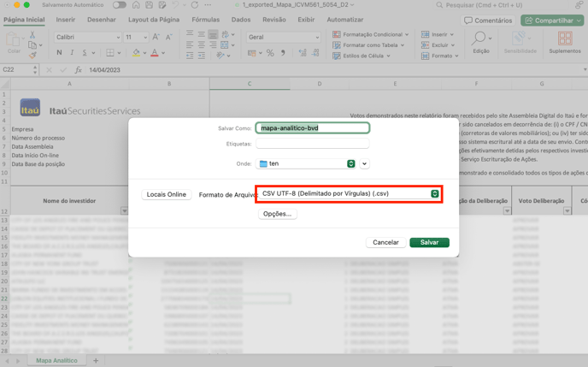588x367 pixels.
Task: Switch to the Desenhar tab
Action: (x=101, y=20)
